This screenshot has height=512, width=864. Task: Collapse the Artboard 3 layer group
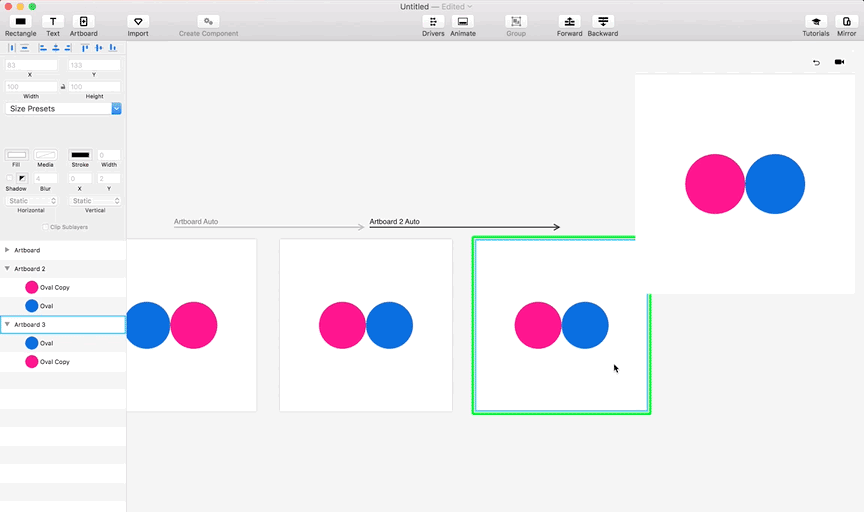pos(7,324)
